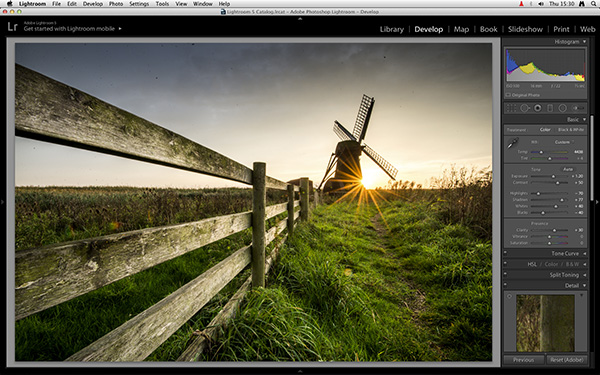This screenshot has width=600, height=375.
Task: Hide the right panel group arrow
Action: pos(597,202)
